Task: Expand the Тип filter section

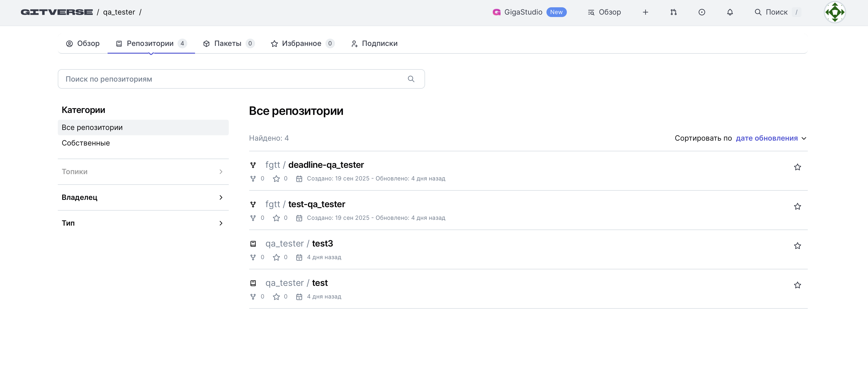Action: 143,223
